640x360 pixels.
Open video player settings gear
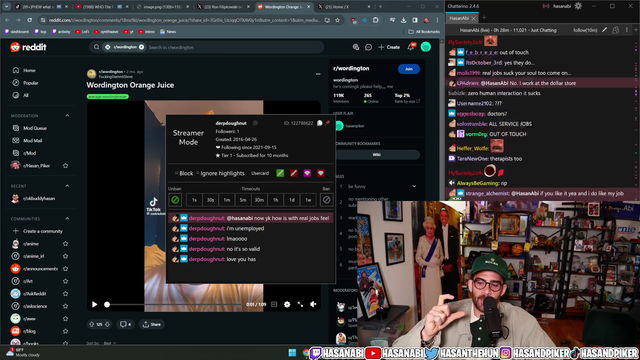point(287,304)
